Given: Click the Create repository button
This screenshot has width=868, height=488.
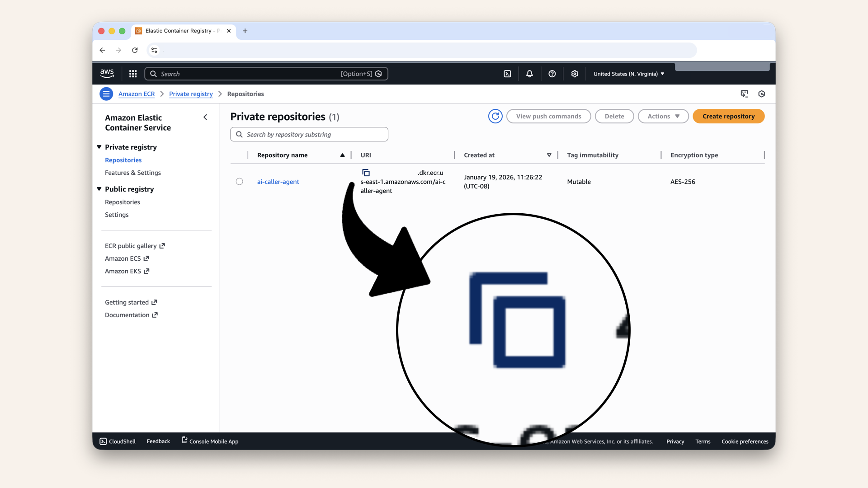Looking at the screenshot, I should click(x=728, y=116).
